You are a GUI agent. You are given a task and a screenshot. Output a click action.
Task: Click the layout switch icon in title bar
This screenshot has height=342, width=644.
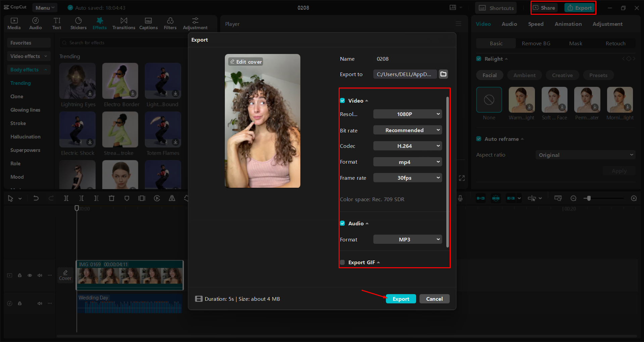coord(453,7)
